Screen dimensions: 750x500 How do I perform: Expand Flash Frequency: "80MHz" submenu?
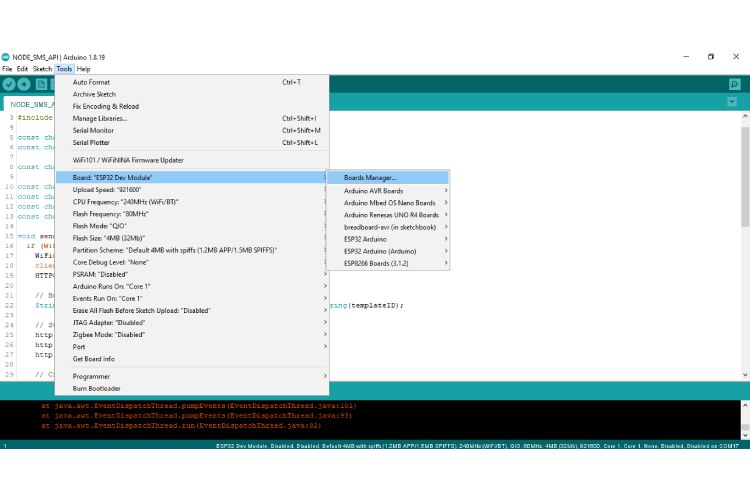click(192, 214)
